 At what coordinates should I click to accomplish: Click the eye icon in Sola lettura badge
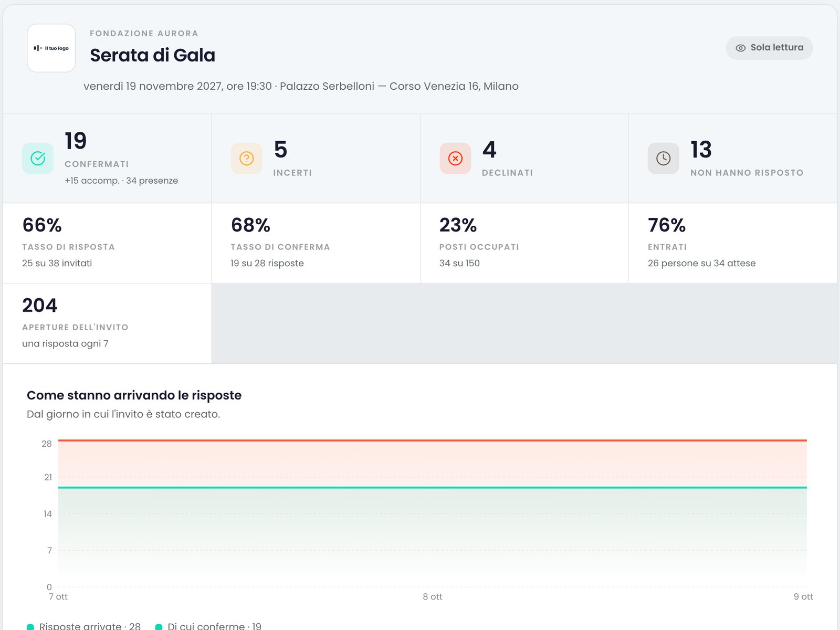pyautogui.click(x=741, y=48)
